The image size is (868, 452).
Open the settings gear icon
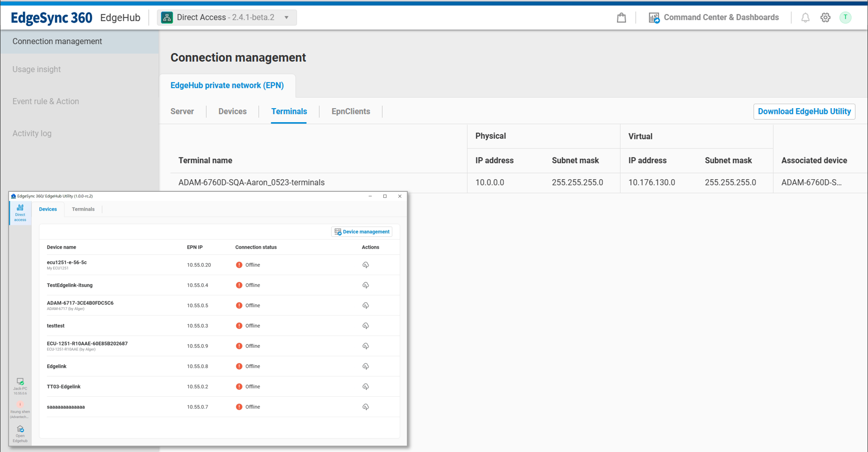pos(825,18)
